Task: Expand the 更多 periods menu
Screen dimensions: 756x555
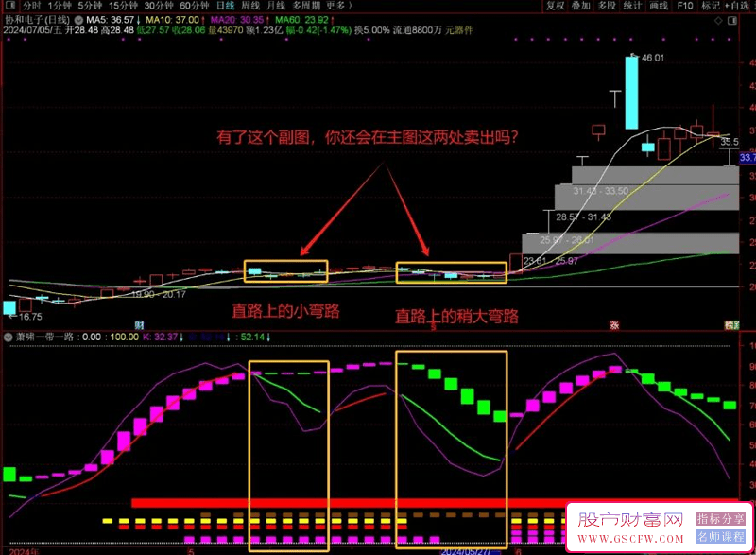Action: [338, 6]
